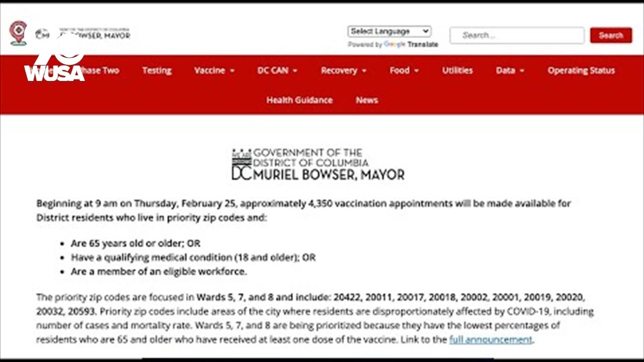Expand the Recovery dropdown menu
This screenshot has height=362, width=644.
(344, 70)
